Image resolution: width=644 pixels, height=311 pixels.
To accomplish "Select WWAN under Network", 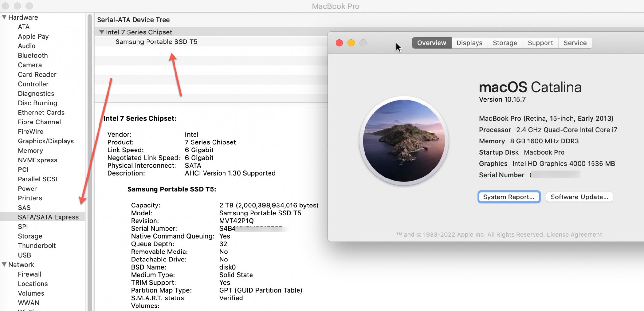I will (29, 303).
